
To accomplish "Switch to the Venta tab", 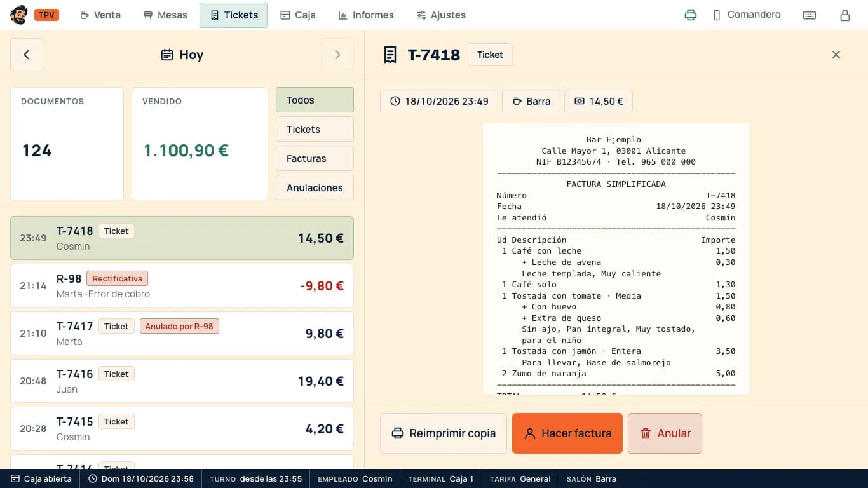I will point(100,15).
